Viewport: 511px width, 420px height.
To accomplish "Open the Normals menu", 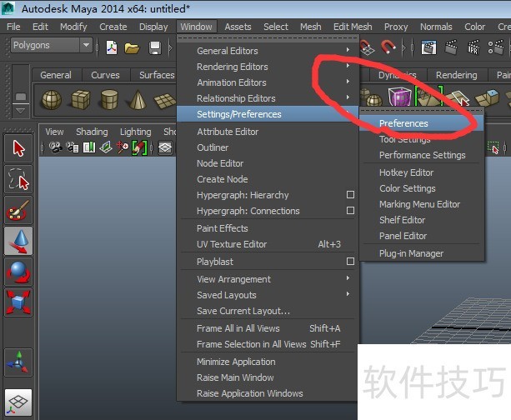I will (436, 27).
